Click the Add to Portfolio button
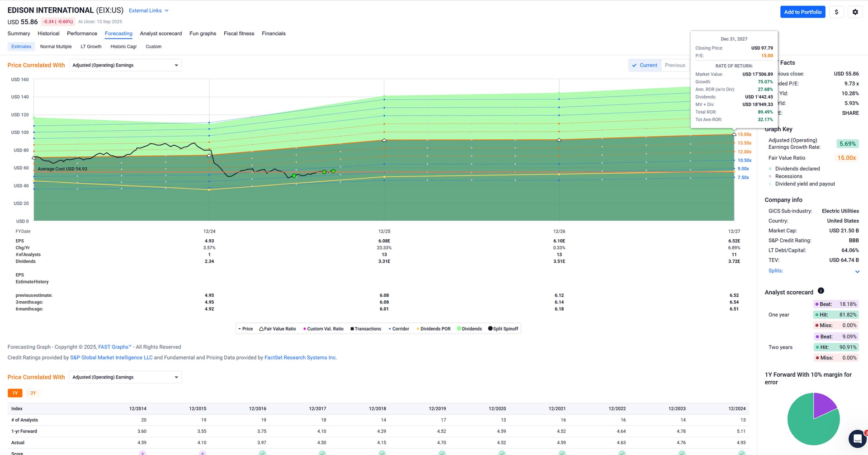Image resolution: width=868 pixels, height=455 pixels. [802, 12]
